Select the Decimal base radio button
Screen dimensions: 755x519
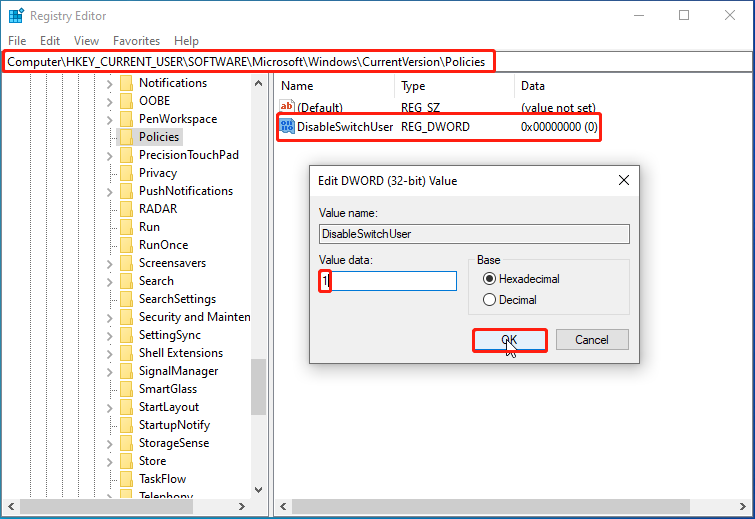pyautogui.click(x=489, y=299)
